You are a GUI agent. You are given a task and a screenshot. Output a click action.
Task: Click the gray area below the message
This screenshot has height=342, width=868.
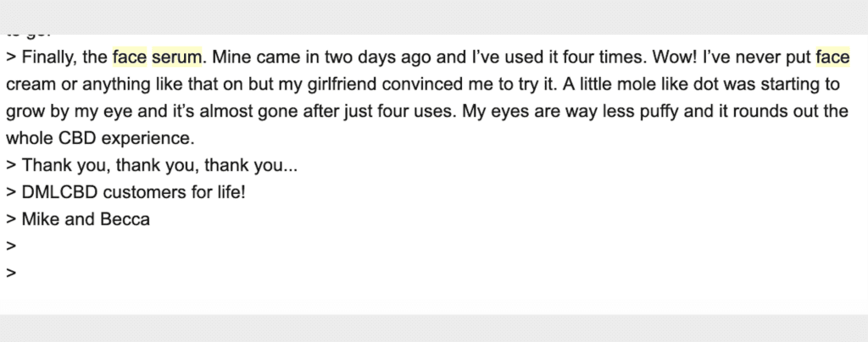434,328
